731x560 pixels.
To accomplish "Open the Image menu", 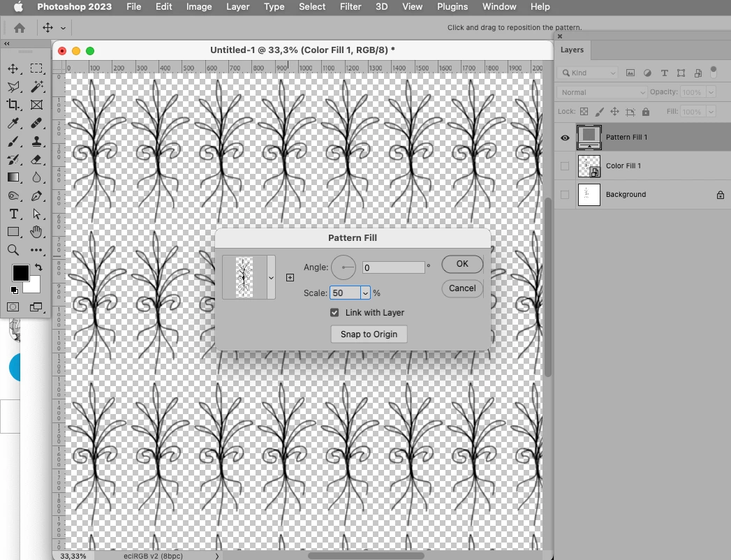I will (x=199, y=6).
